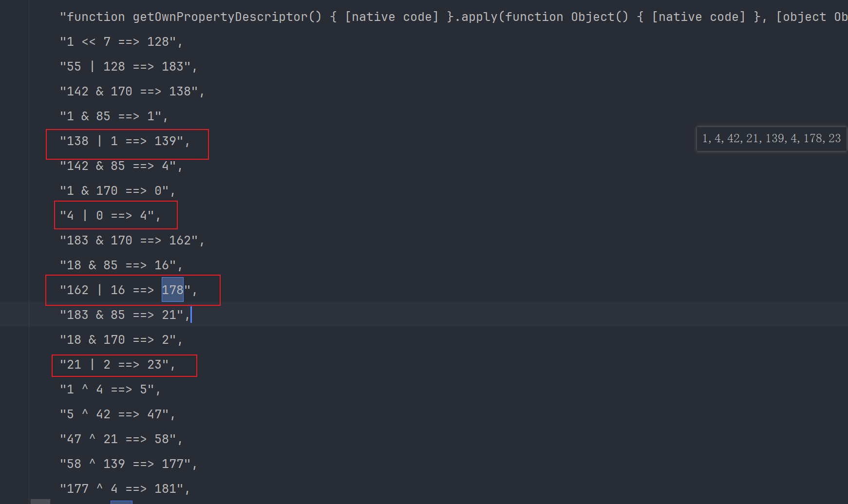The height and width of the screenshot is (504, 848).
Task: Click the line "142 & 170 ==> 138"
Action: click(132, 92)
